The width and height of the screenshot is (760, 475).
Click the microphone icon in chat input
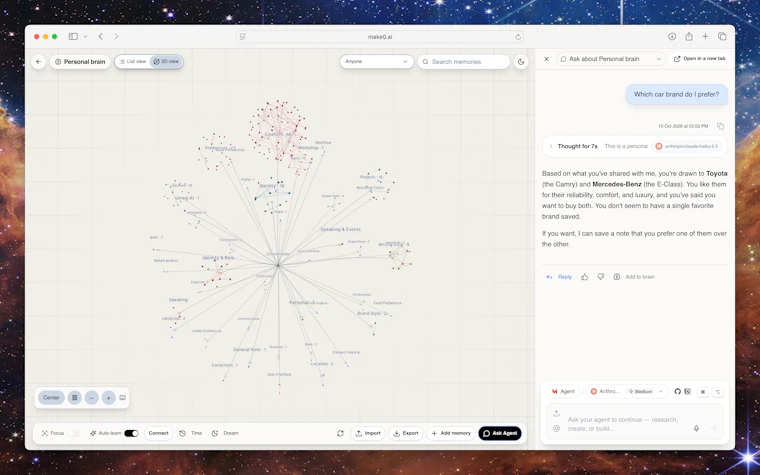pos(697,428)
